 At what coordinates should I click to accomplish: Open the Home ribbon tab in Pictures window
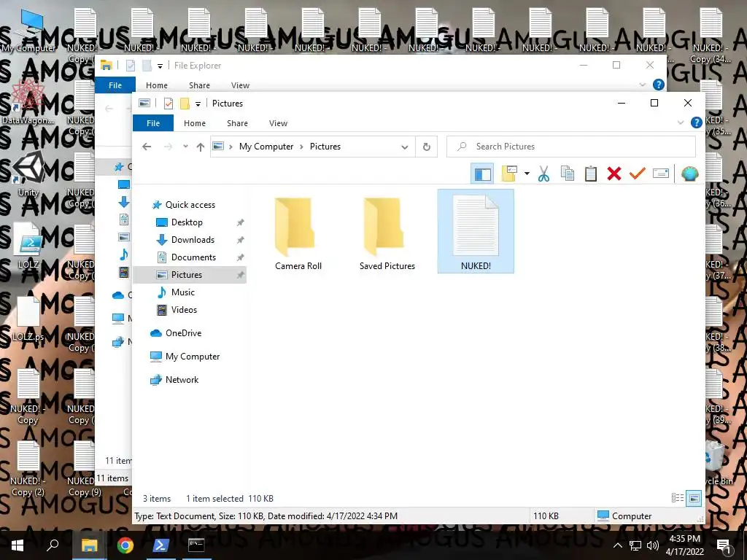pos(195,122)
